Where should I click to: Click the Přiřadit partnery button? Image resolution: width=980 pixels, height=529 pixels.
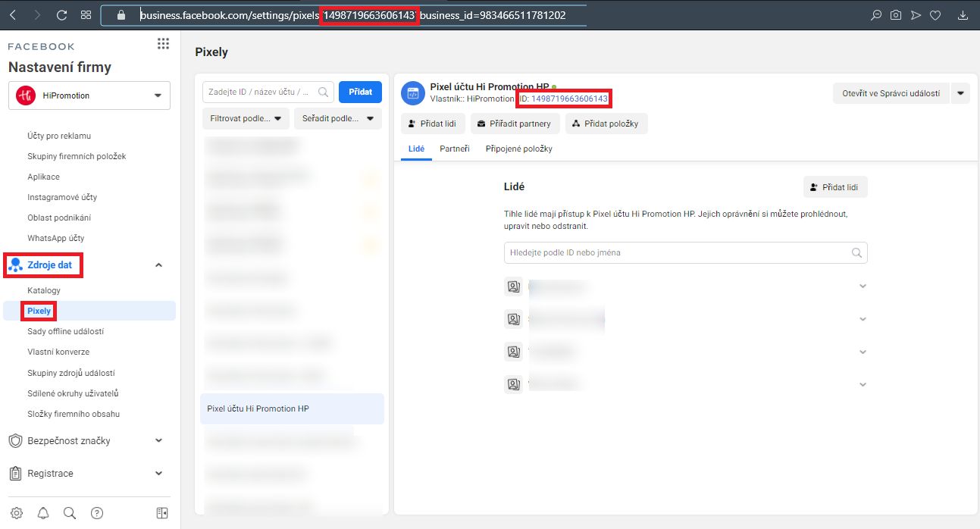pos(515,124)
